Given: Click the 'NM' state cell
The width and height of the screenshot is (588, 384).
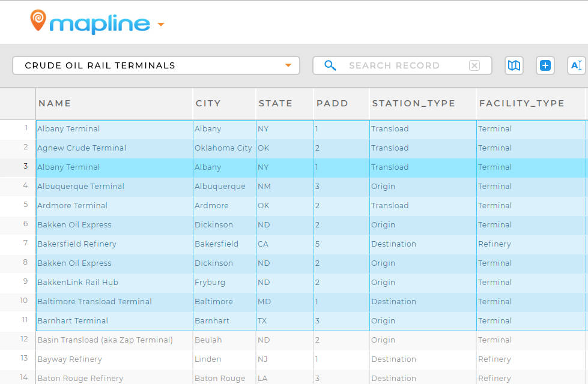Looking at the screenshot, I should coord(285,186).
